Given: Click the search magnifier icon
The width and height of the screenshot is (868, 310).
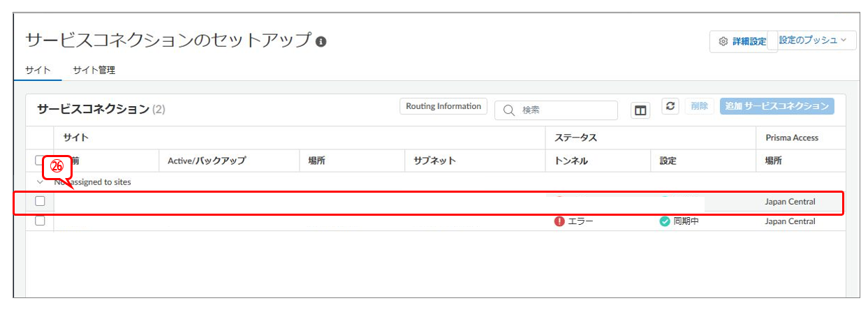Looking at the screenshot, I should point(509,110).
